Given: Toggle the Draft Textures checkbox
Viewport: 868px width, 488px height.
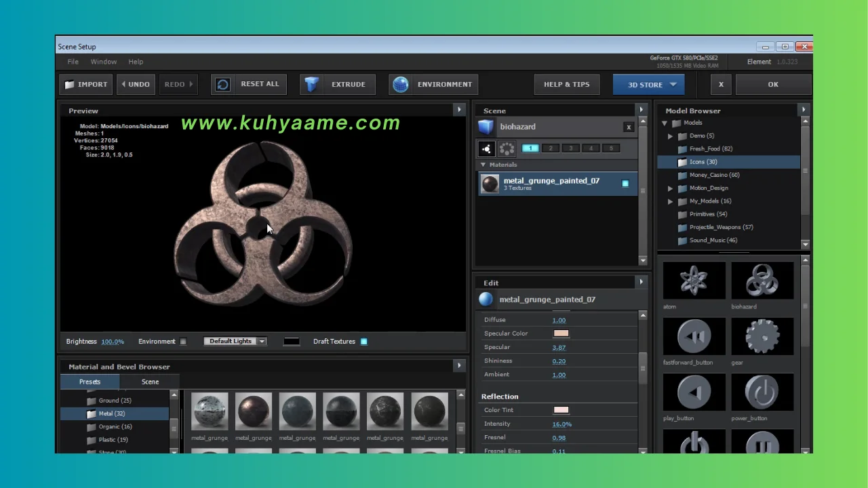Looking at the screenshot, I should pos(364,342).
